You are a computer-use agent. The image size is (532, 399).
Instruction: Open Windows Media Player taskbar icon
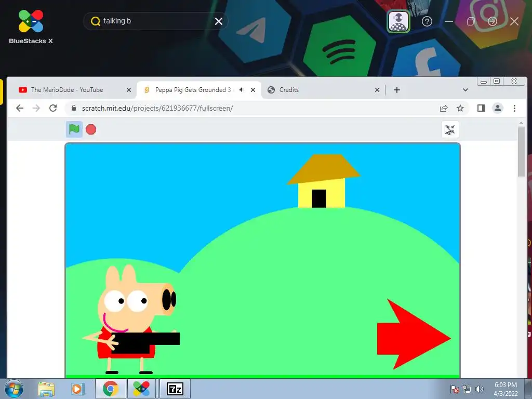[77, 389]
